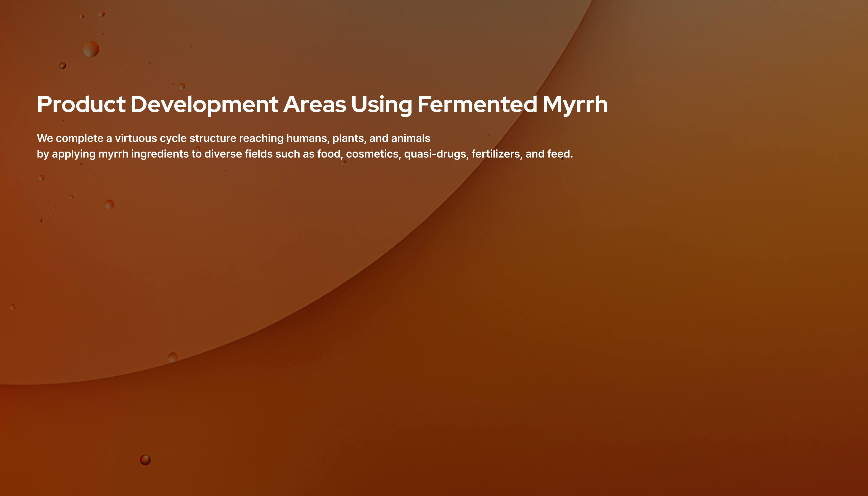Click the word "virtuous" in the subtitle
The height and width of the screenshot is (496, 868).
(136, 138)
